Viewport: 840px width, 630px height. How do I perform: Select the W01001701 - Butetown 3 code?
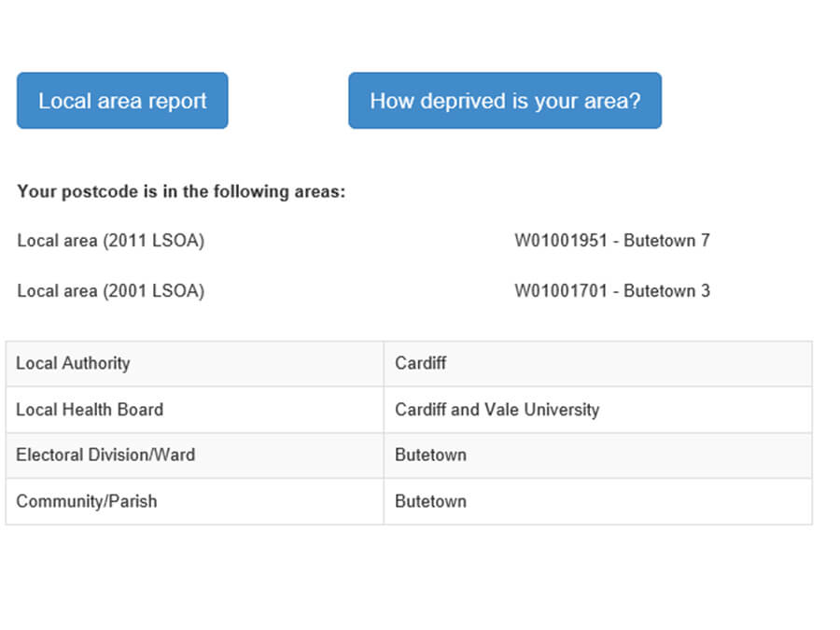click(612, 290)
